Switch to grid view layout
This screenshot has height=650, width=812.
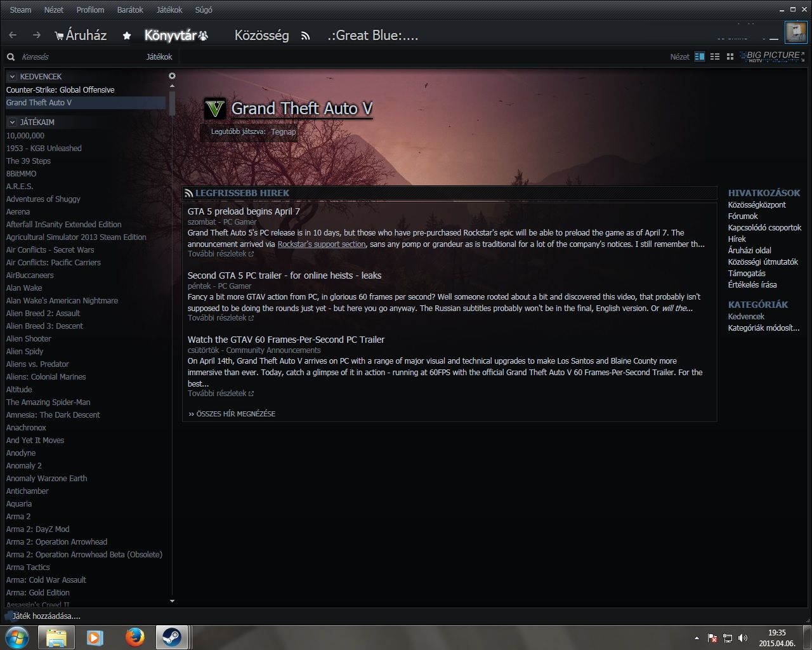(730, 56)
